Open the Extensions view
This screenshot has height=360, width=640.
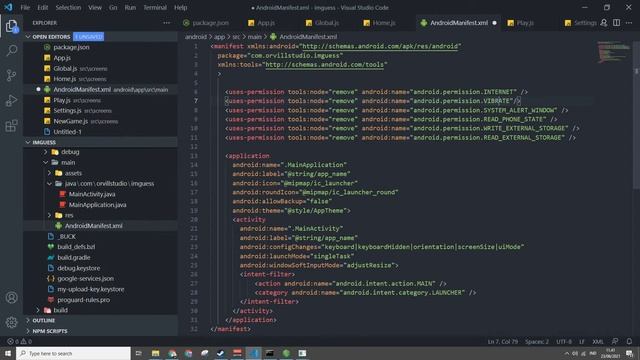(x=11, y=125)
